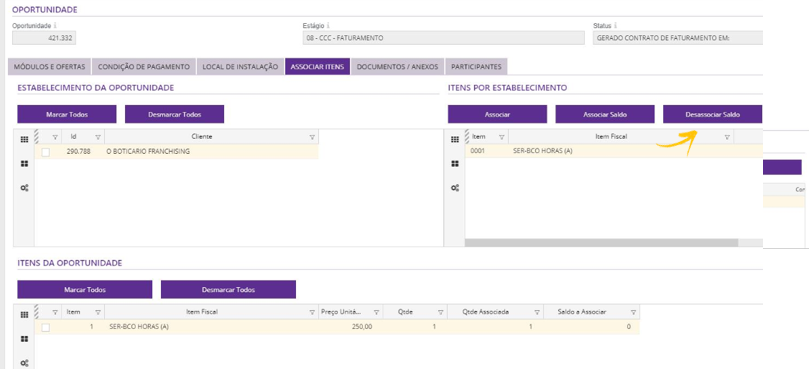Viewport: 810px width, 369px height.
Task: Open the Item Fiscal filter in the Itens por Estabelecimento grid
Action: click(x=727, y=137)
